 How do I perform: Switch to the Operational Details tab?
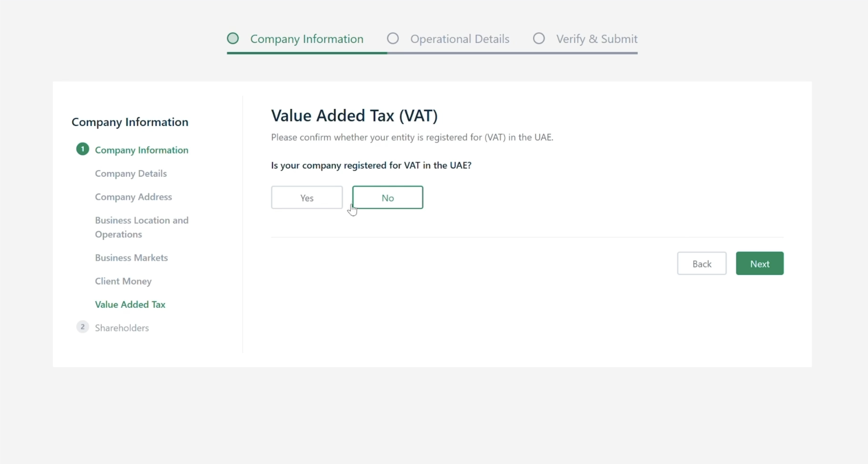[460, 38]
